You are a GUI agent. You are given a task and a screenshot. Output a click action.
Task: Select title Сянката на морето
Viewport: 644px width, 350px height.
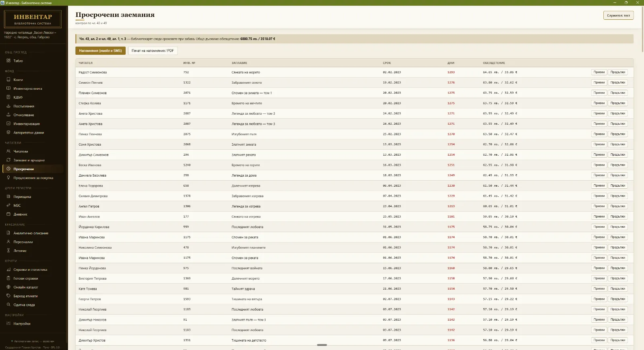(246, 72)
